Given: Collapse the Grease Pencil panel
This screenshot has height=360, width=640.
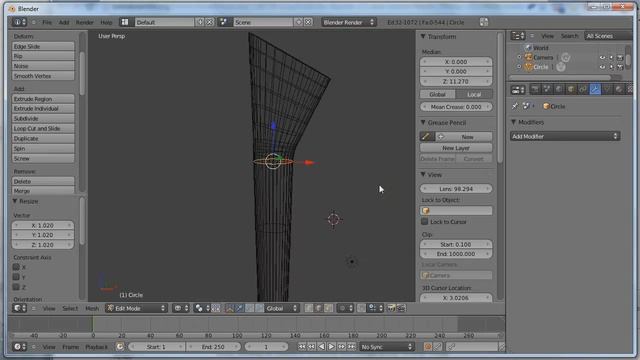Looking at the screenshot, I should pyautogui.click(x=423, y=122).
